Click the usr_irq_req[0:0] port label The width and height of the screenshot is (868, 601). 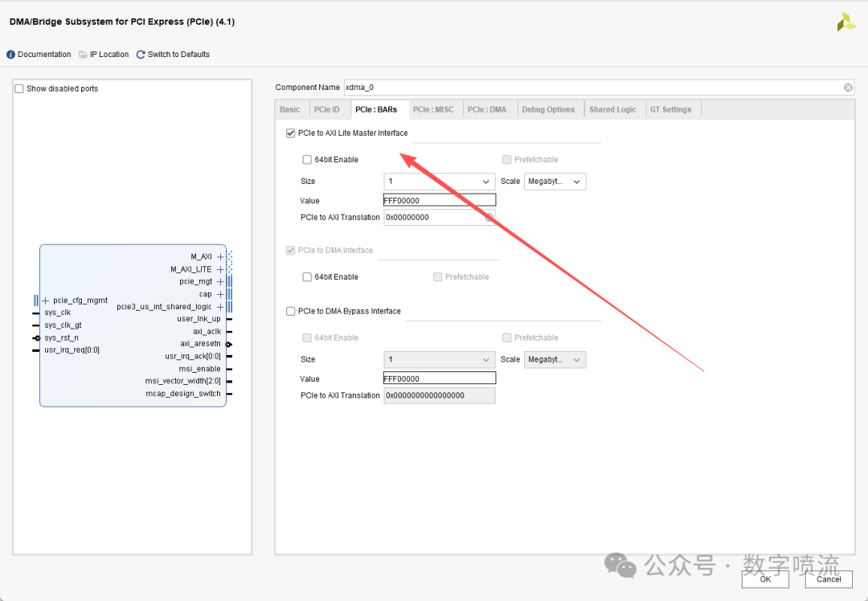(72, 350)
